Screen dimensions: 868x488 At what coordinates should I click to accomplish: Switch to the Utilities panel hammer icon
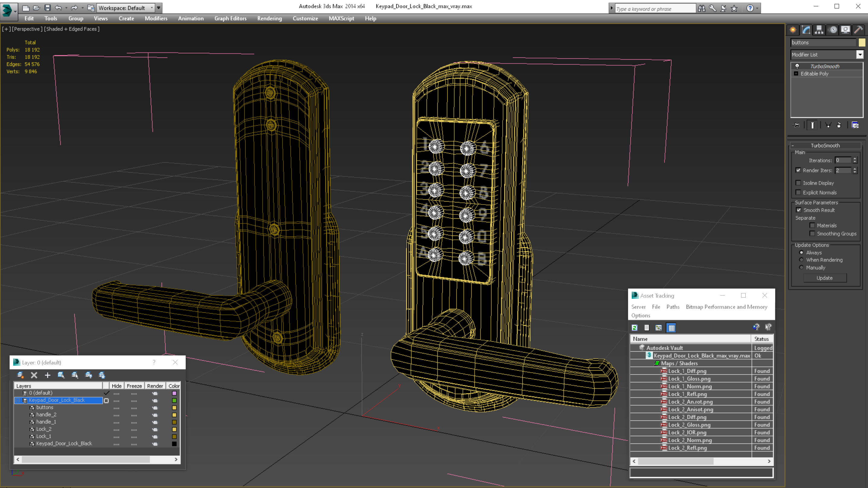(858, 30)
